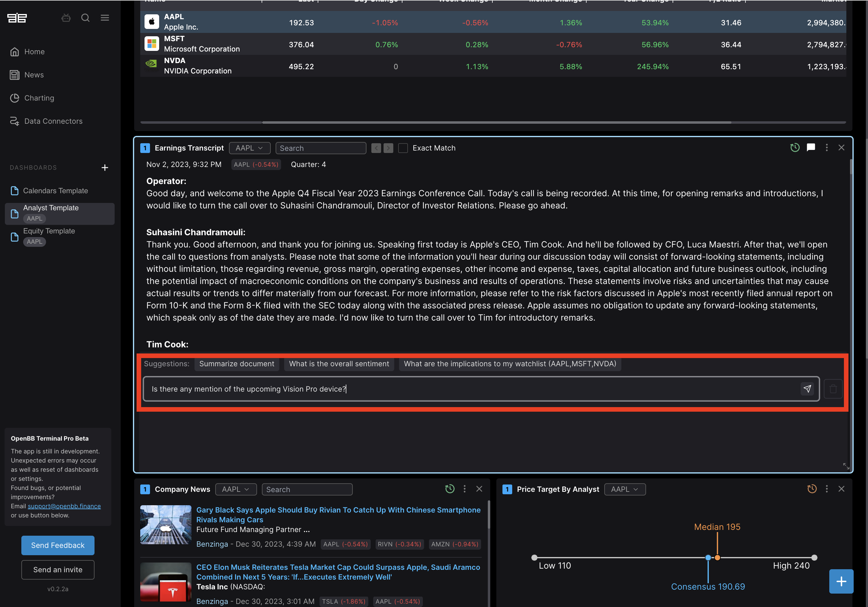Open search via magnifier icon in sidebar
The image size is (868, 607).
85,18
